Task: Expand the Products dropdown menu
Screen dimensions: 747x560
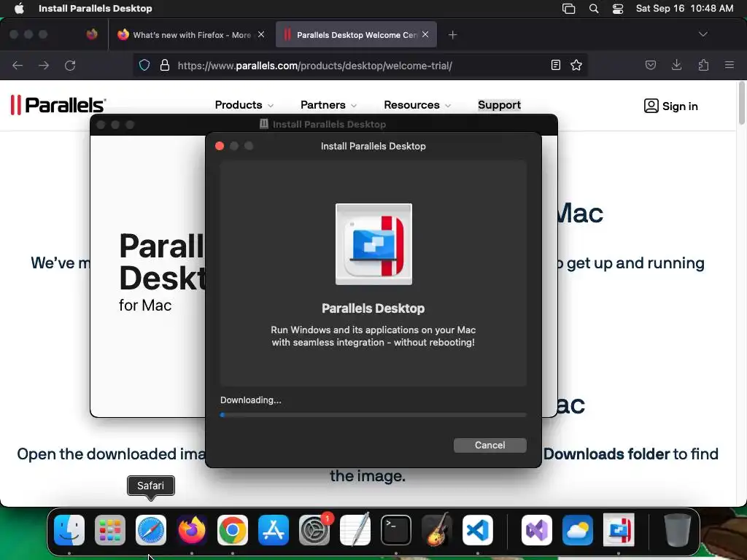Action: point(244,105)
